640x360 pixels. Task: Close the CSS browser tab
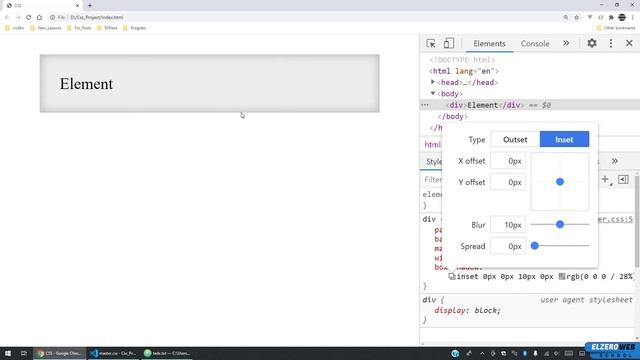77,6
